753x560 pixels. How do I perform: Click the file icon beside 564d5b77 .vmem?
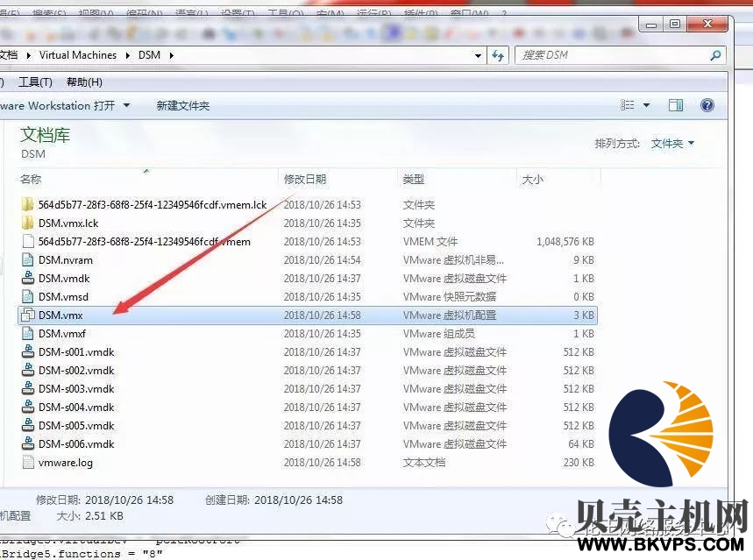pos(28,242)
